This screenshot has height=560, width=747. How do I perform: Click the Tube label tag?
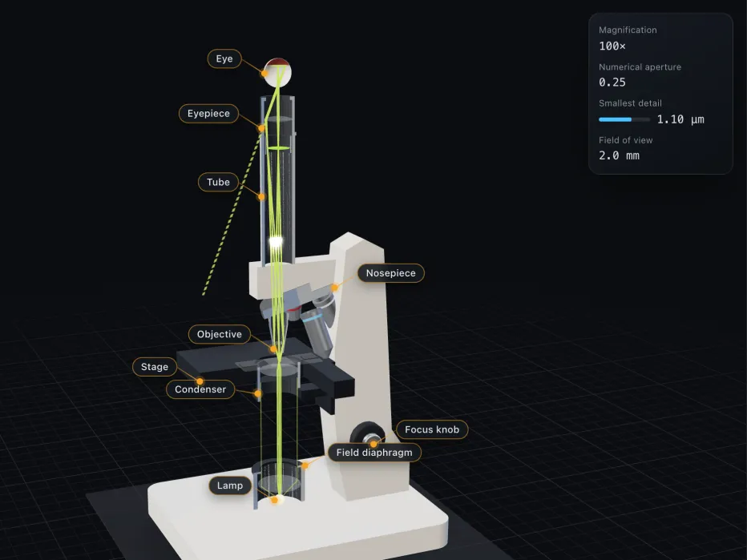coord(218,182)
